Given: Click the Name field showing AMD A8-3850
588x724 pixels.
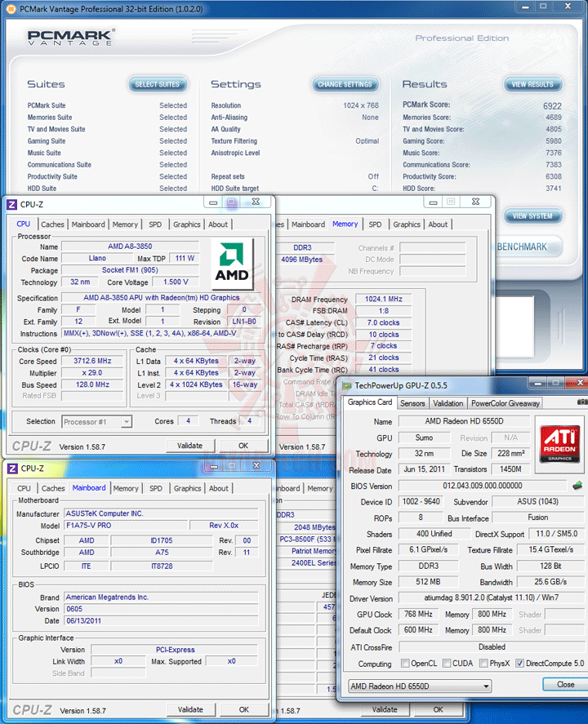Looking at the screenshot, I should (130, 247).
